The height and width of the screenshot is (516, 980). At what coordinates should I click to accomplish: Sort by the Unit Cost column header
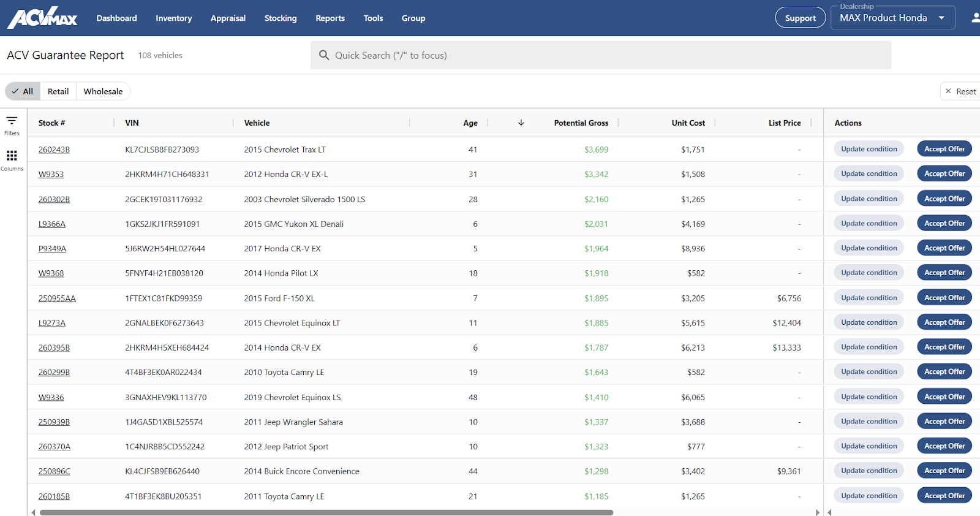688,123
